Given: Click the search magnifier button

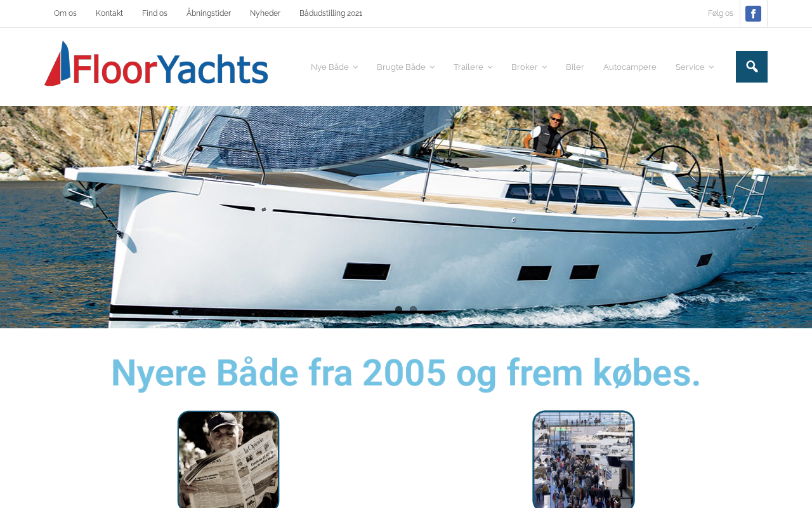Looking at the screenshot, I should click(752, 67).
